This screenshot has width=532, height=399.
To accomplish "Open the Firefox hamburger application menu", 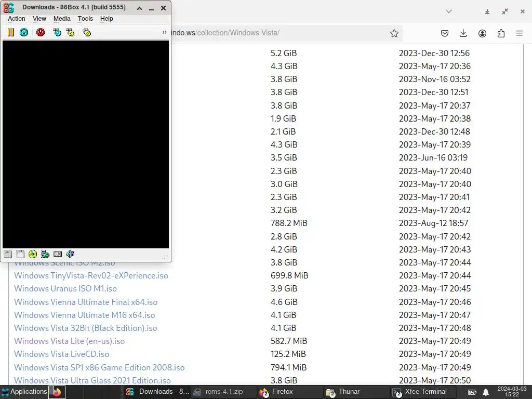I will (x=520, y=33).
